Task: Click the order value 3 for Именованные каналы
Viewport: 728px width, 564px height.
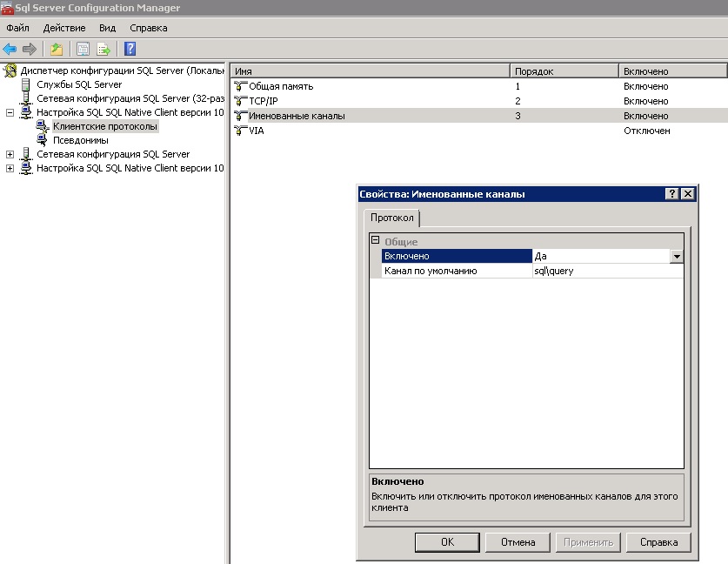Action: 518,116
